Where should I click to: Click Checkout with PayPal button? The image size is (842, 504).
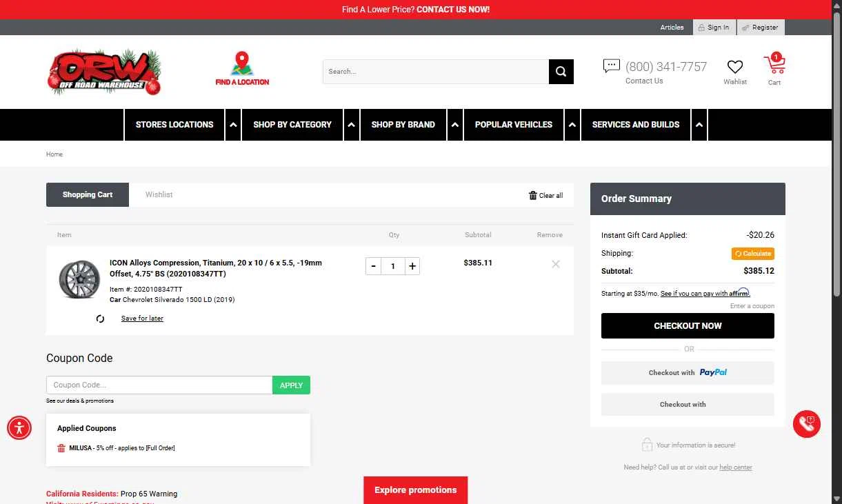(688, 372)
